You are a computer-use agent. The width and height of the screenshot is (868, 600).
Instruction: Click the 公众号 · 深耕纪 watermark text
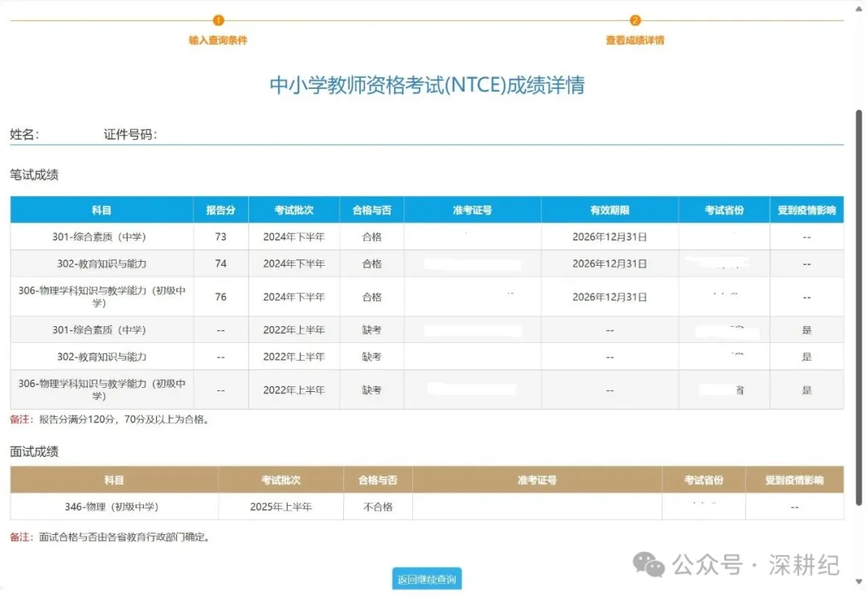click(x=755, y=565)
